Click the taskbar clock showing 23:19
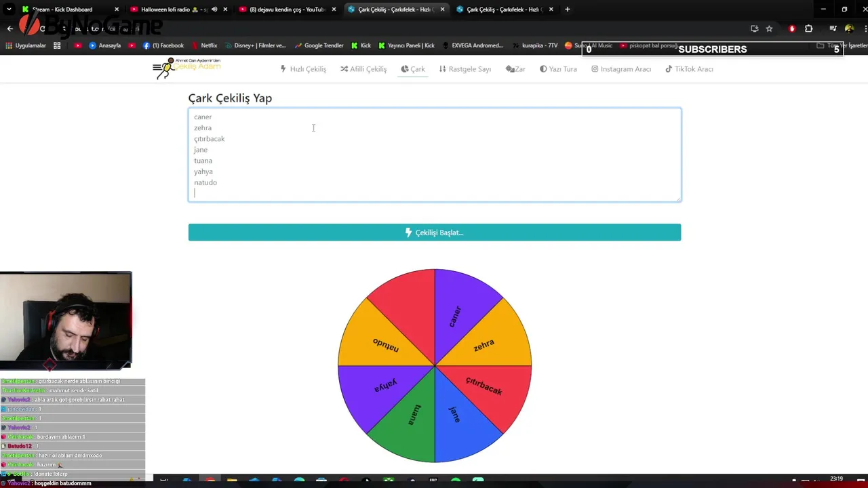Viewport: 868px width, 488px height. click(x=836, y=479)
